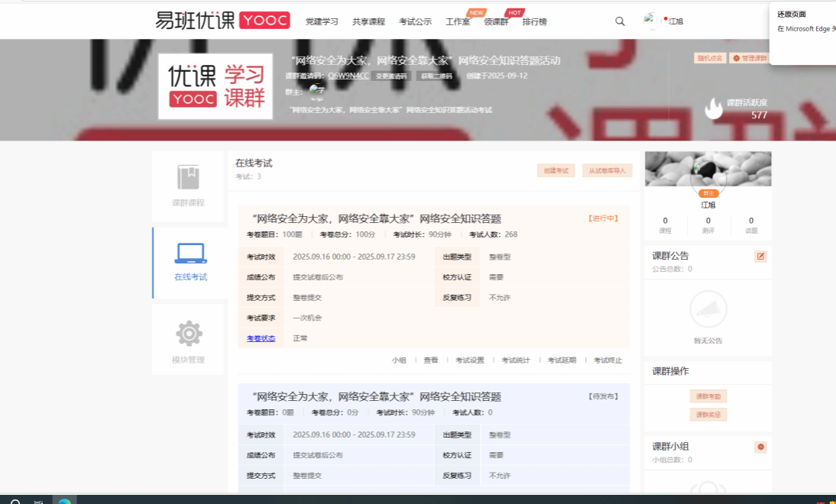836x504 pixels.
Task: Click the user avatar next to 江旭
Action: coord(652,21)
